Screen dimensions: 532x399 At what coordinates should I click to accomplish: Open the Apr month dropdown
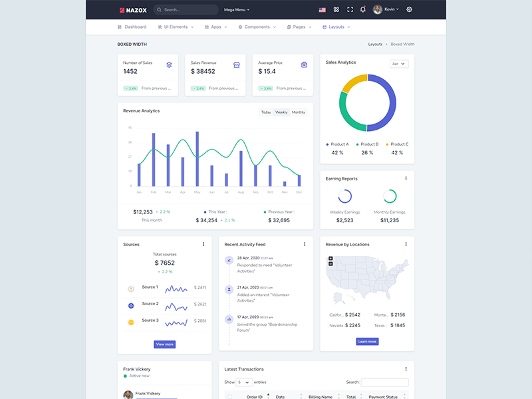pos(399,64)
